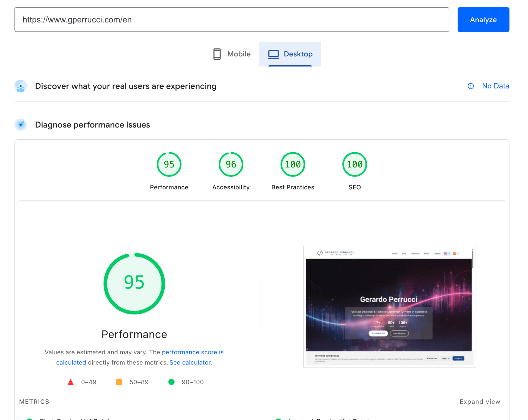
Task: Select the Accessibility gauge showing 96
Action: tap(231, 164)
